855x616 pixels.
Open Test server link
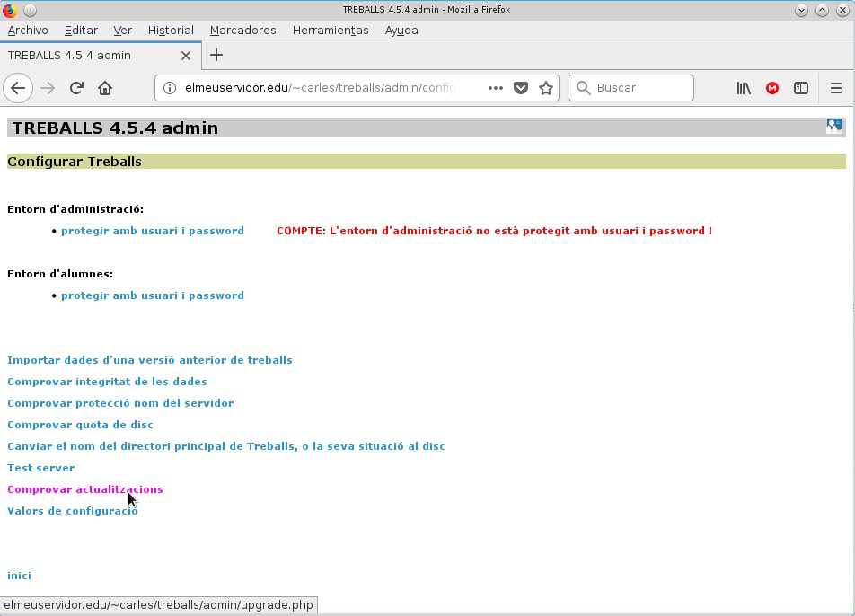(x=41, y=468)
